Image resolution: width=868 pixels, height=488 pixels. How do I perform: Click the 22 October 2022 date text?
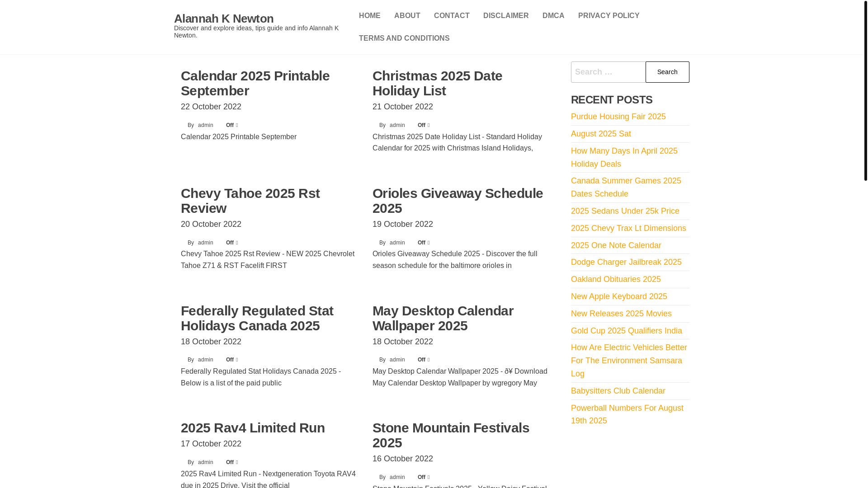pyautogui.click(x=211, y=107)
